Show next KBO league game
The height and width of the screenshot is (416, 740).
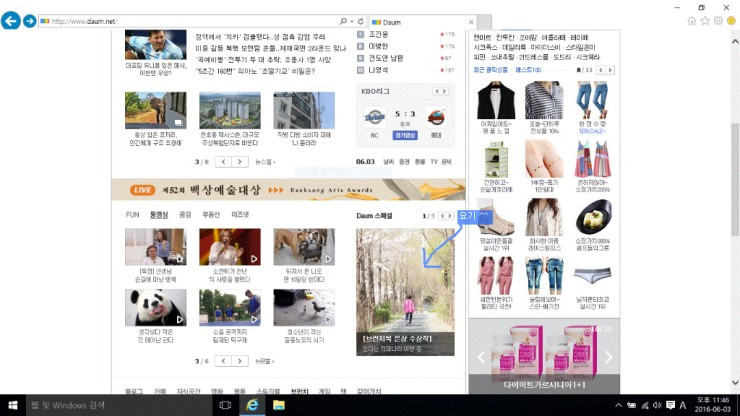[444, 91]
